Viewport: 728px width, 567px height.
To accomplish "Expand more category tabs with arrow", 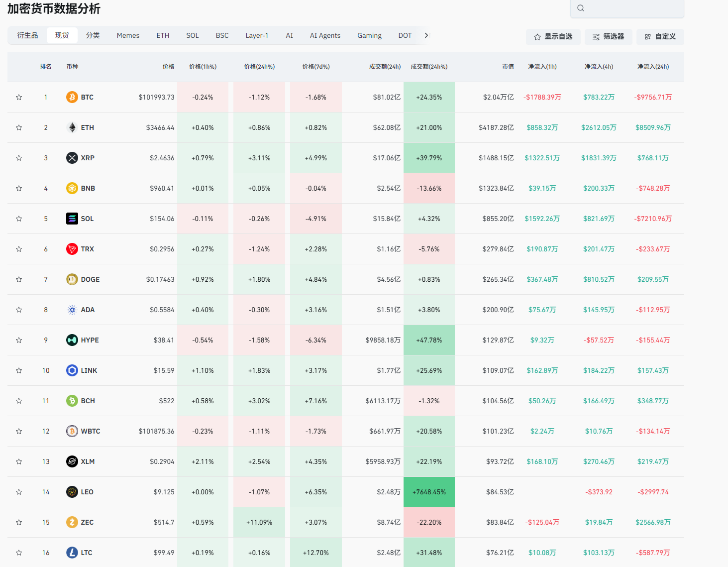I will 426,35.
